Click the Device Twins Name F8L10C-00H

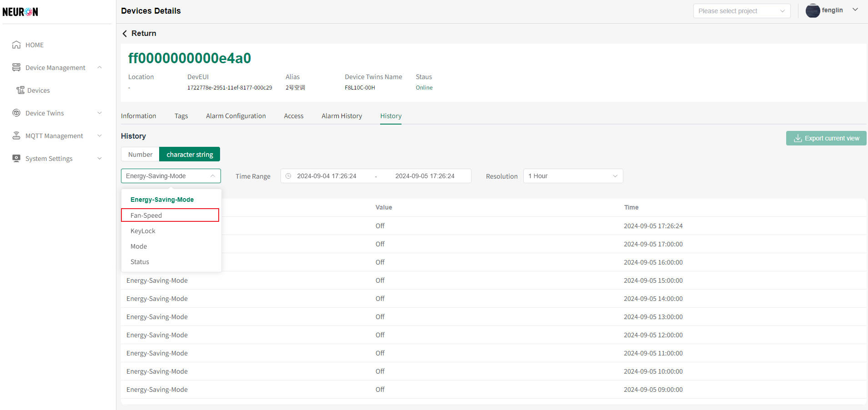(x=360, y=88)
